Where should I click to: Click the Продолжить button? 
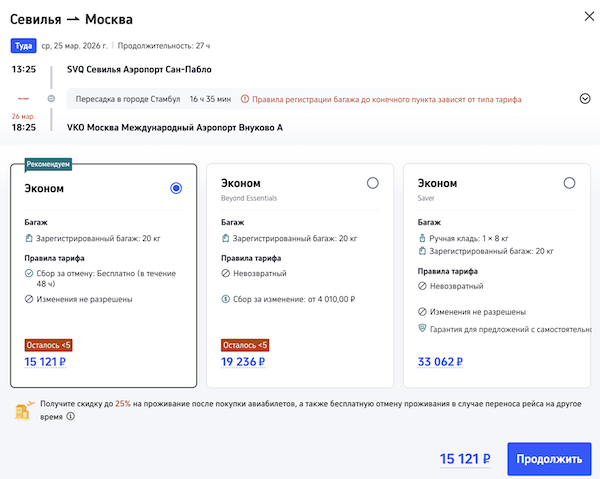click(548, 459)
